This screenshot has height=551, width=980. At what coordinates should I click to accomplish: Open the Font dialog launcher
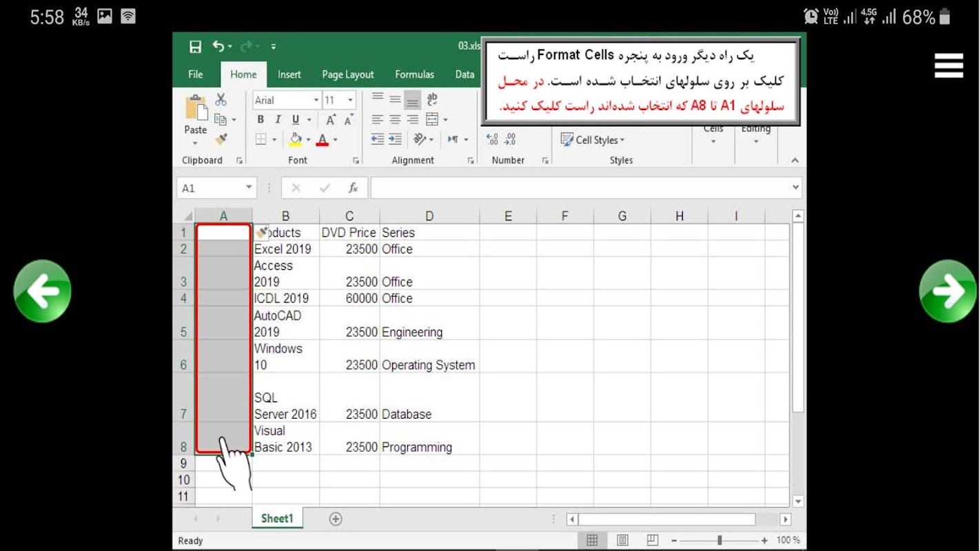[356, 160]
